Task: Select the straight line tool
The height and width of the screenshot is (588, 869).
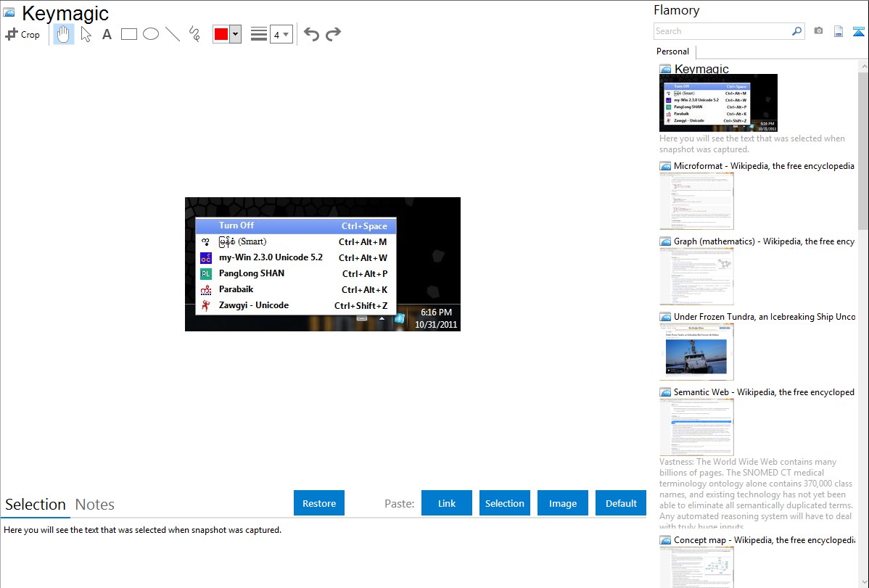Action: point(173,34)
